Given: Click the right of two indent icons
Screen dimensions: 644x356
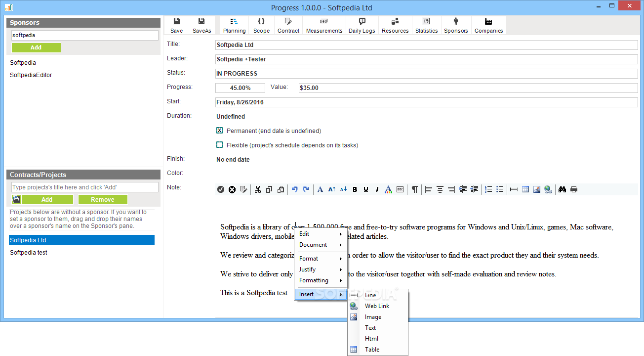Looking at the screenshot, I should pyautogui.click(x=474, y=189).
